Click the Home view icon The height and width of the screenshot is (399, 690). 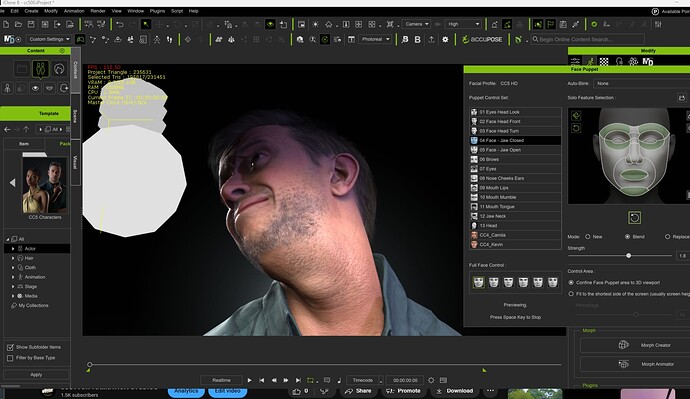tap(329, 24)
